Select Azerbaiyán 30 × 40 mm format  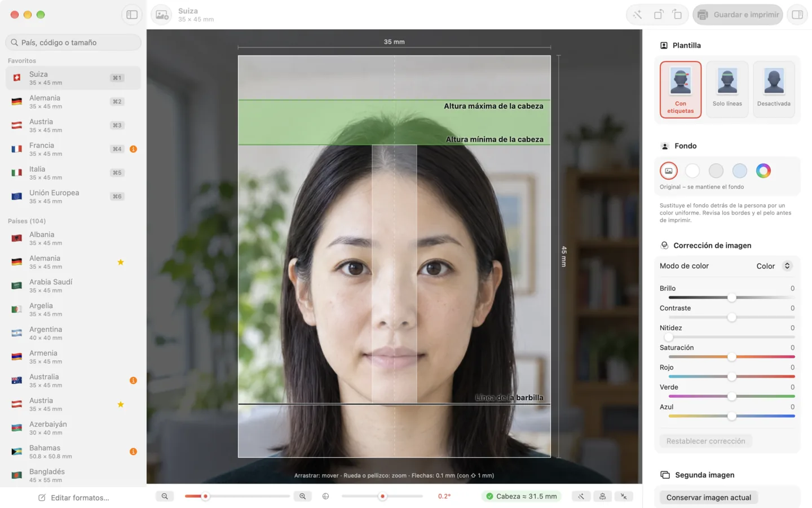[x=73, y=428]
